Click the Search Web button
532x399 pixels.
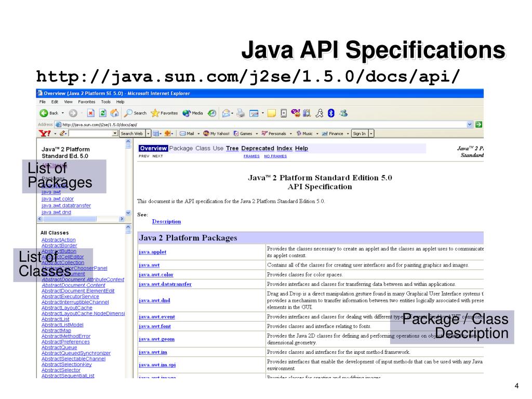coord(132,134)
